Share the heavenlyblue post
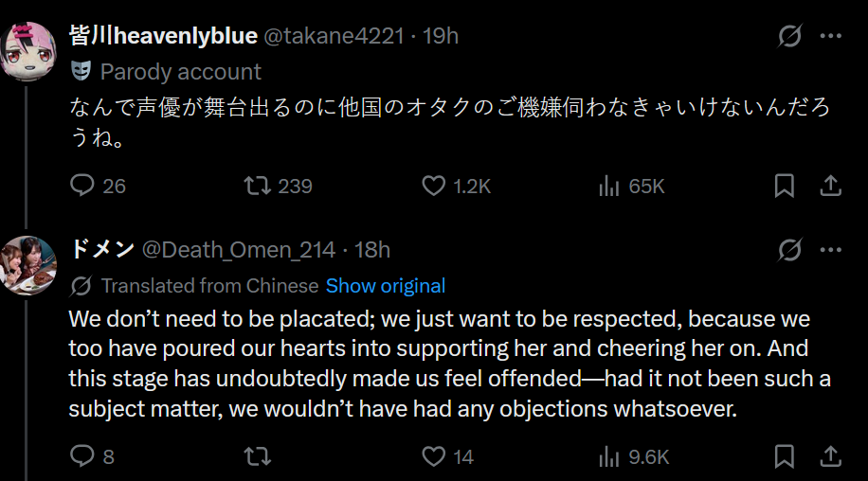Image resolution: width=868 pixels, height=481 pixels. pos(830,186)
